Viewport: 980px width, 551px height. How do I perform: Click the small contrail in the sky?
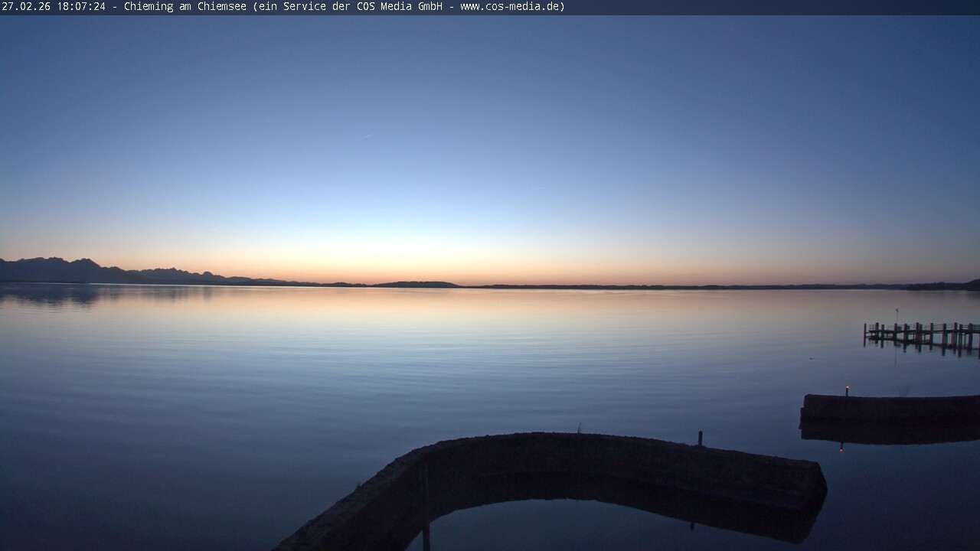tap(367, 136)
